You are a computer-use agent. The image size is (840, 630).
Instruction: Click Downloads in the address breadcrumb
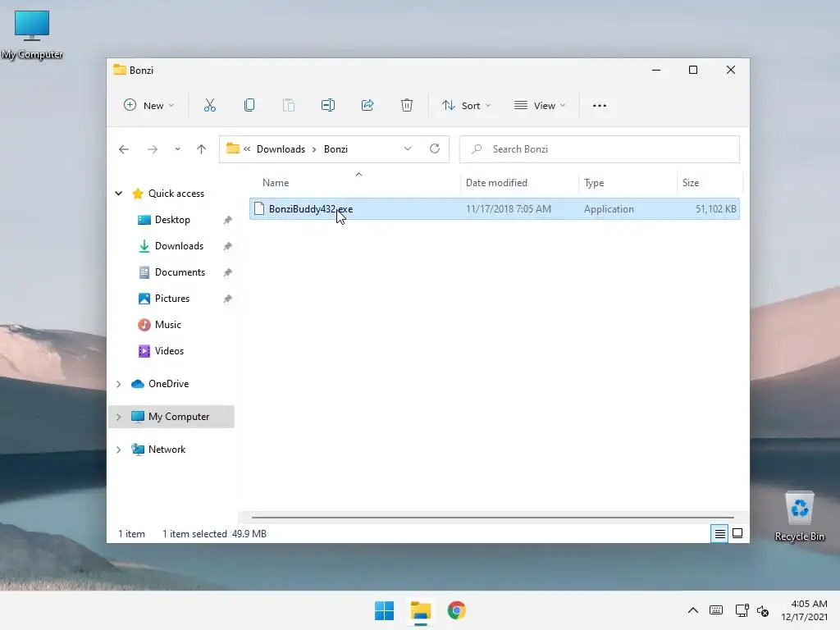click(x=281, y=149)
